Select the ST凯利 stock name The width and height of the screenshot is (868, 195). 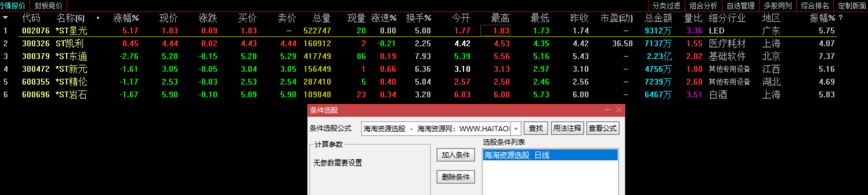coord(69,44)
